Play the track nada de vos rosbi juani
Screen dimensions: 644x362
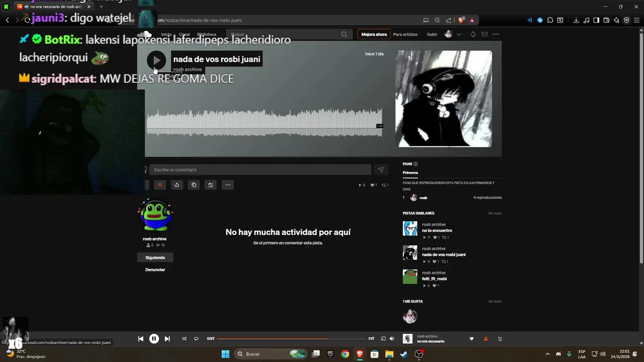(156, 60)
